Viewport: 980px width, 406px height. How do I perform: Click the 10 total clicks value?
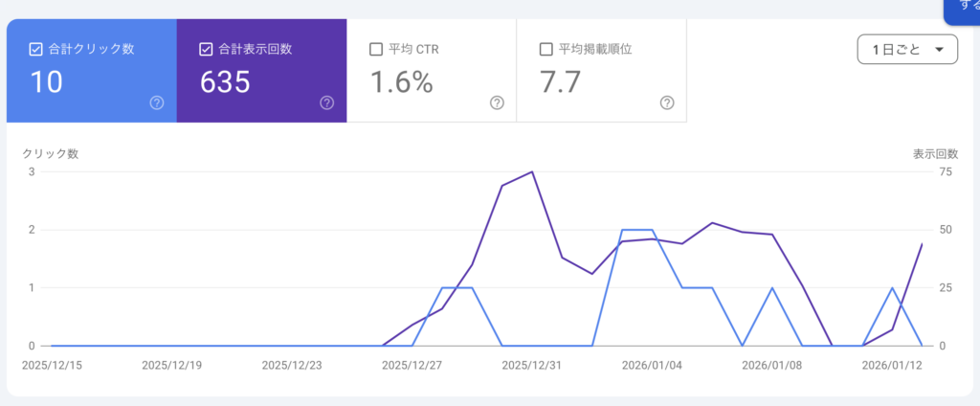(x=46, y=83)
